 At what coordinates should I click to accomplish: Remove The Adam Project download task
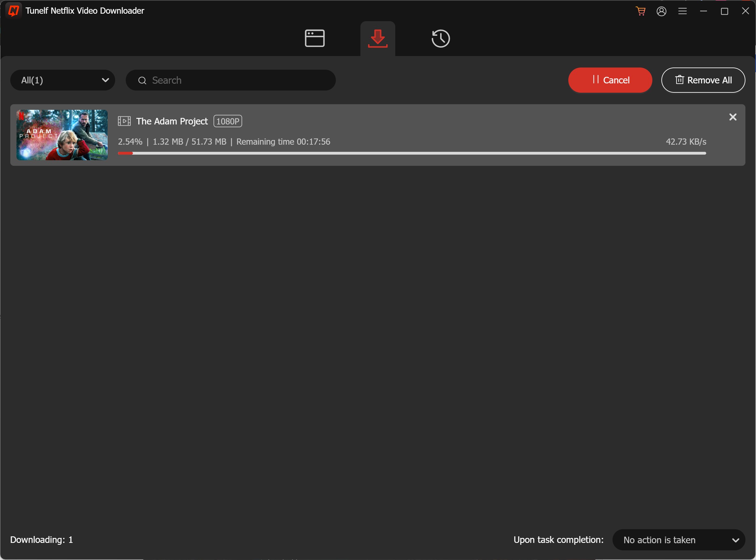pyautogui.click(x=733, y=117)
